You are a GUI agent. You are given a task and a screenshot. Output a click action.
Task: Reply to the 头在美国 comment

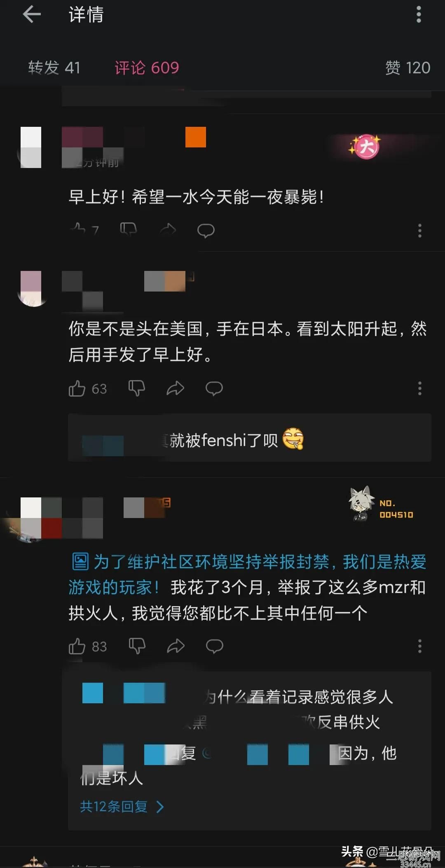pos(214,388)
